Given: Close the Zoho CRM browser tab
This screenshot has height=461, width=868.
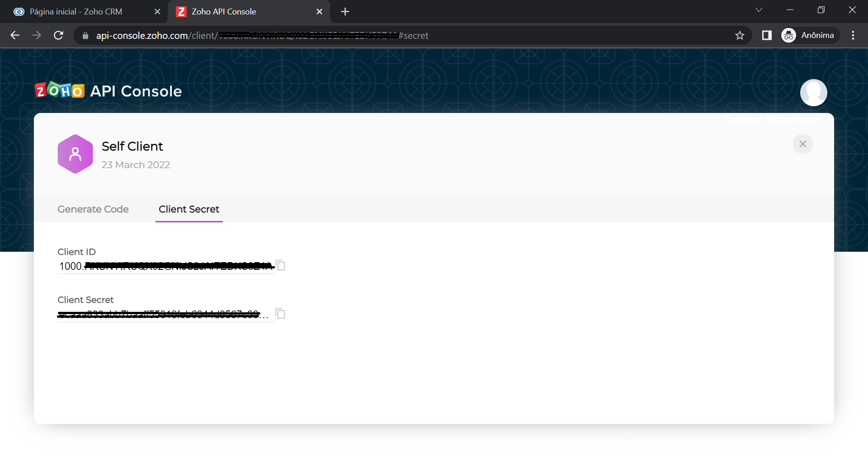Looking at the screenshot, I should pos(157,12).
